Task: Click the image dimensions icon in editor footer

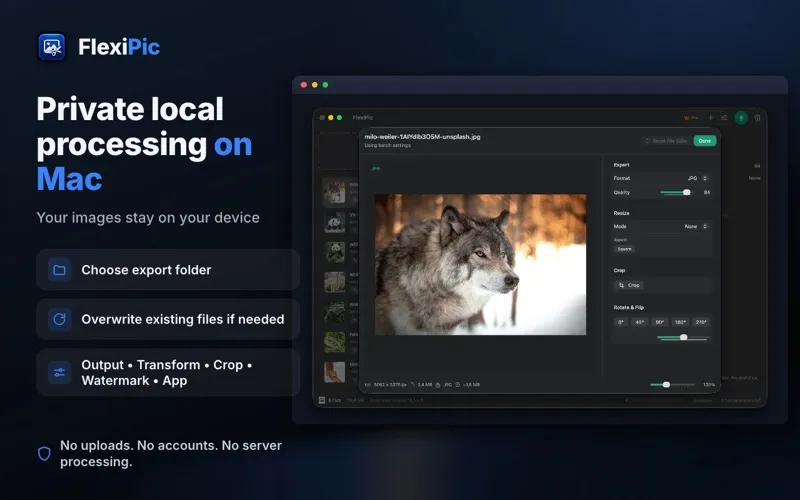Action: click(368, 385)
